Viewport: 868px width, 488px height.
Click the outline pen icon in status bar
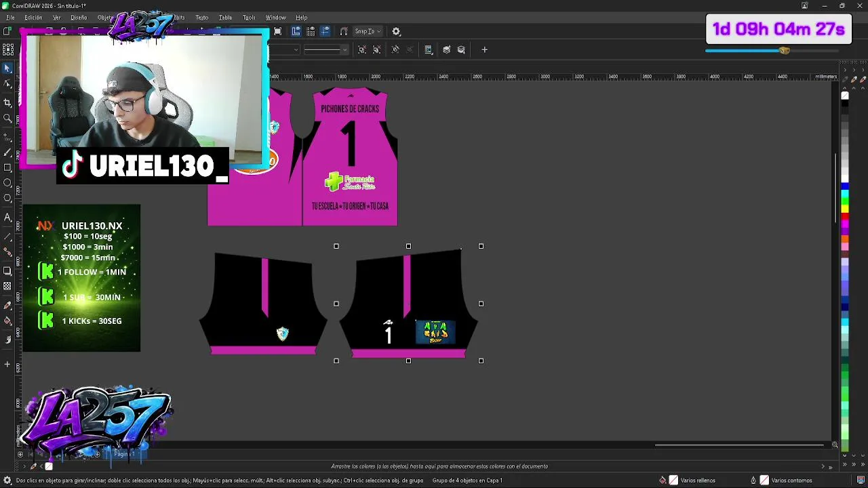[753, 481]
